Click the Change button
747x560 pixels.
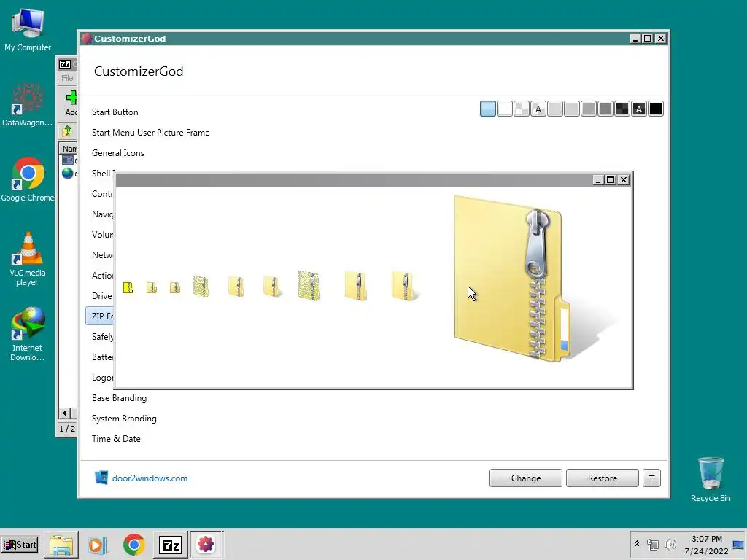pyautogui.click(x=525, y=478)
